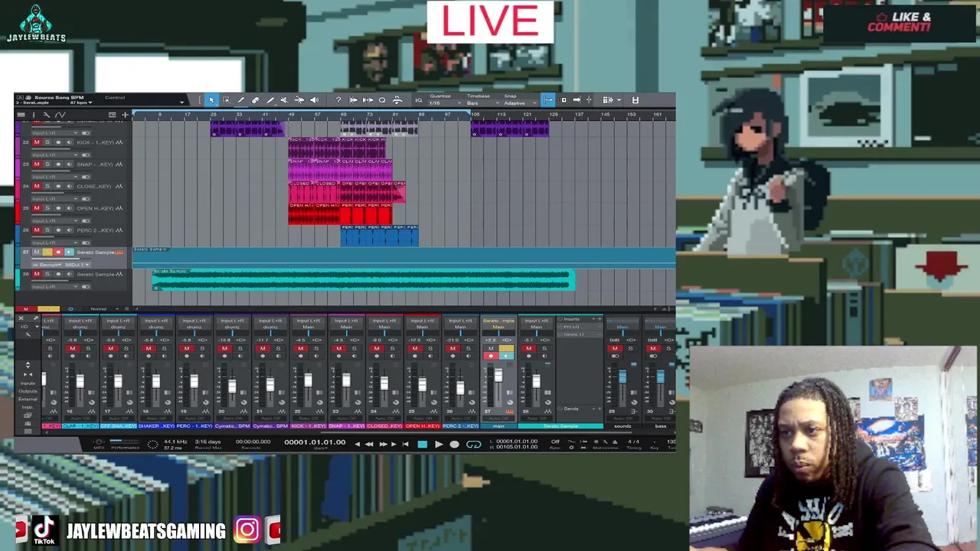Viewport: 980px width, 551px height.
Task: Toggle I/O view in the mixer
Action: [24, 327]
